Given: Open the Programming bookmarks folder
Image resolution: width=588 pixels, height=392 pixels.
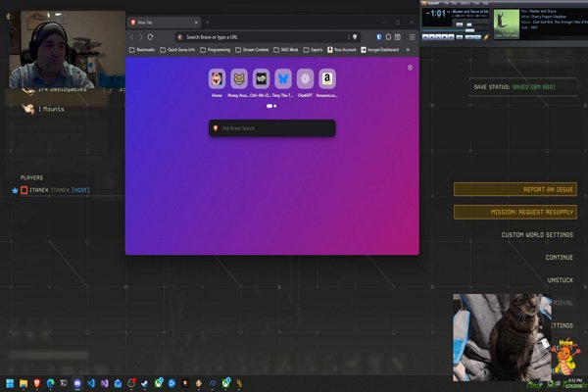Looking at the screenshot, I should pos(219,49).
